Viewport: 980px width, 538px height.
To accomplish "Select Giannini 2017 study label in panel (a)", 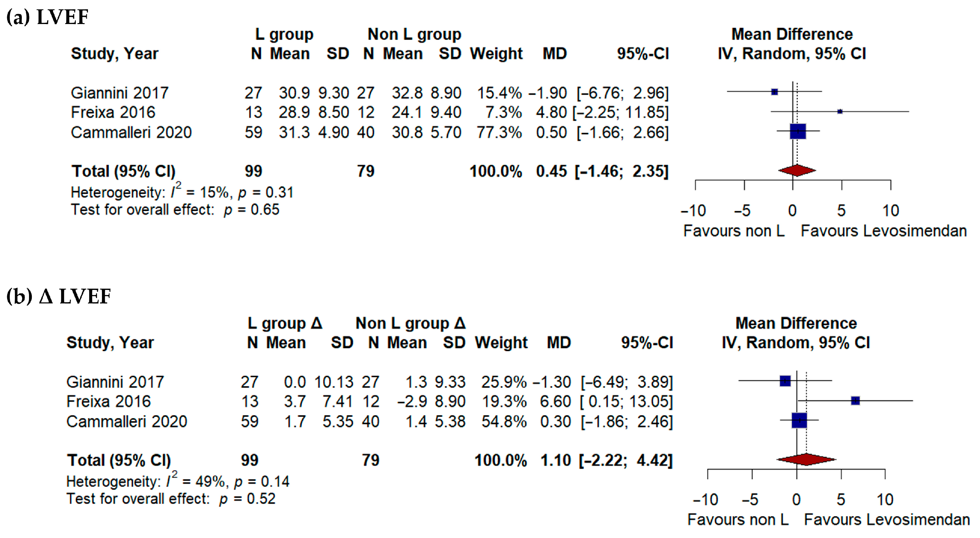I will point(119,93).
